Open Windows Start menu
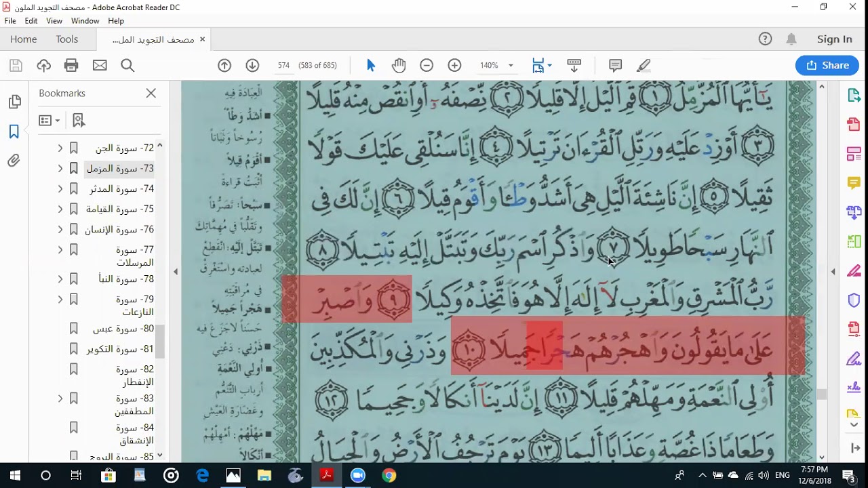Image resolution: width=868 pixels, height=488 pixels. coord(16,475)
